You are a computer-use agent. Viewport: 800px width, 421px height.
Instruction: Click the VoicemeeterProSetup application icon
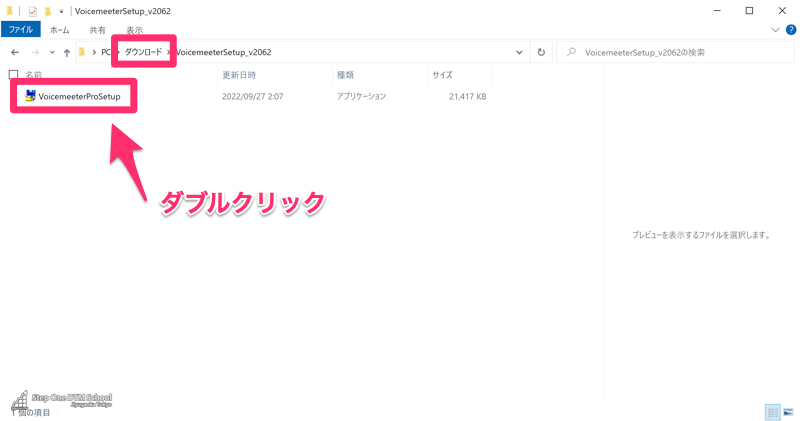(30, 95)
